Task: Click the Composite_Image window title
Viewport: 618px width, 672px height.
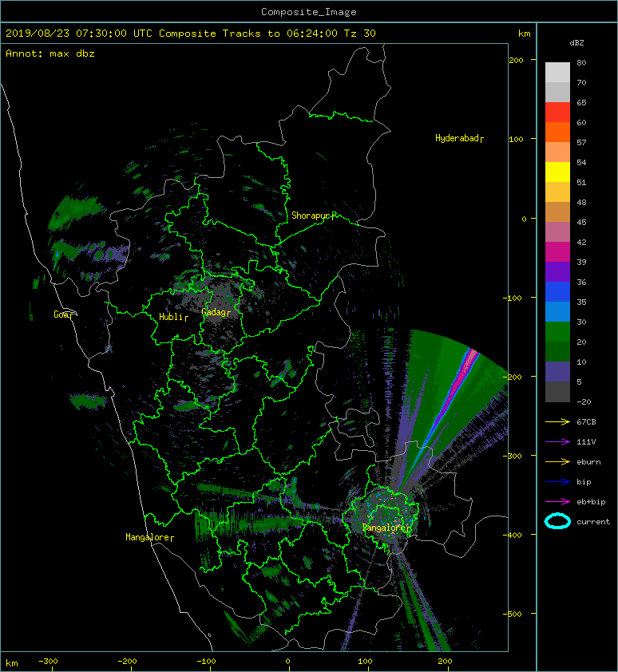Action: click(309, 12)
